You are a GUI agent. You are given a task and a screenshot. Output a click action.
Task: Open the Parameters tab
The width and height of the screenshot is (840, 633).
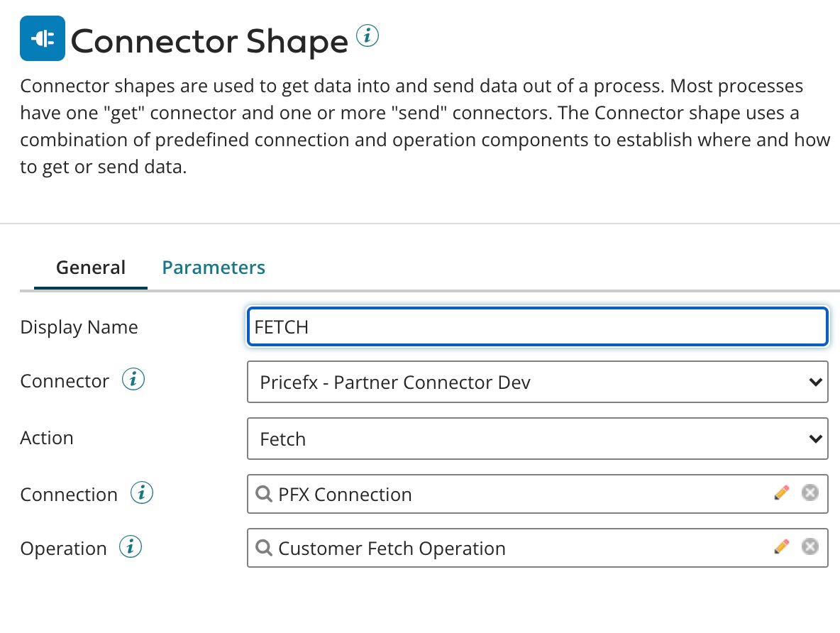pyautogui.click(x=214, y=268)
